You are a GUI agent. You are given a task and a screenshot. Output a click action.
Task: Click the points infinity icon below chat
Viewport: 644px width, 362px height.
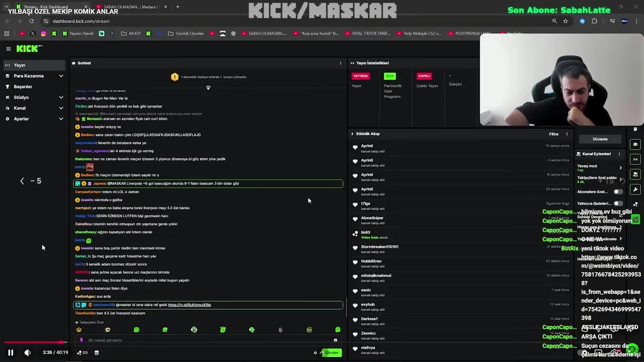(83, 353)
